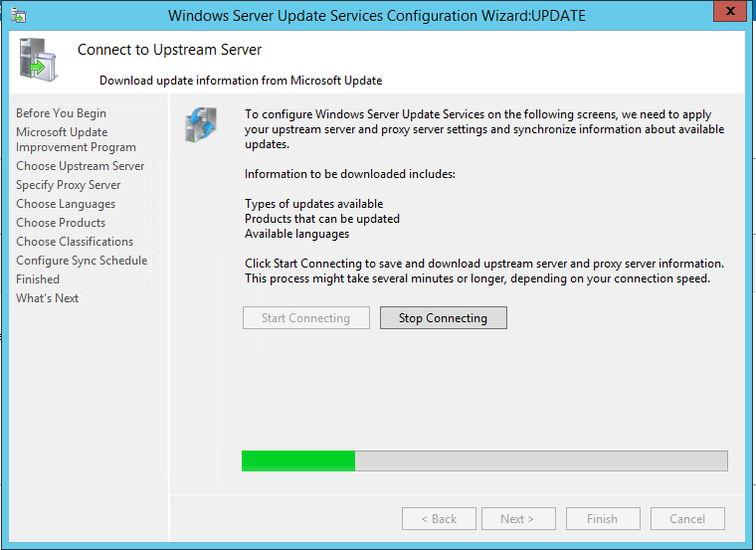756x550 pixels.
Task: Go to What's Next step
Action: tap(48, 298)
